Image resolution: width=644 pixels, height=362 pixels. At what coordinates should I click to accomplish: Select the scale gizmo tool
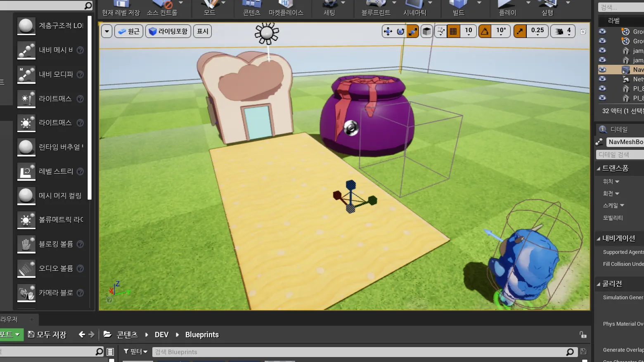(412, 31)
